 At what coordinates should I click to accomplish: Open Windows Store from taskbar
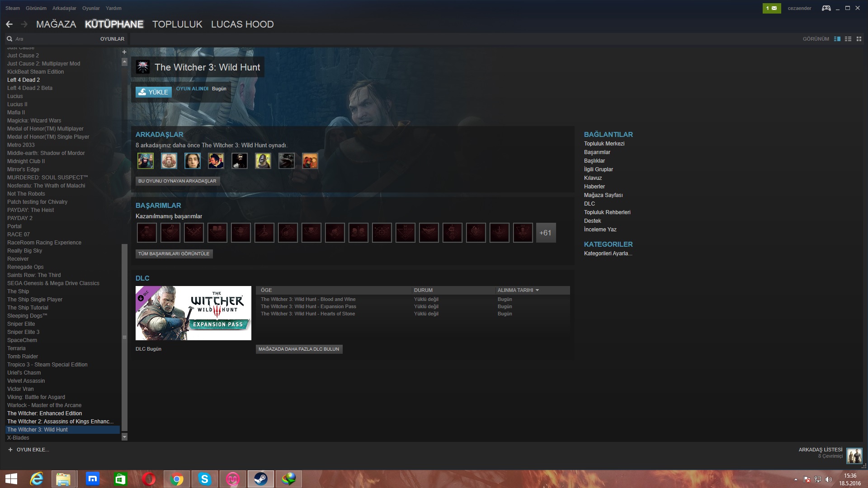[120, 479]
